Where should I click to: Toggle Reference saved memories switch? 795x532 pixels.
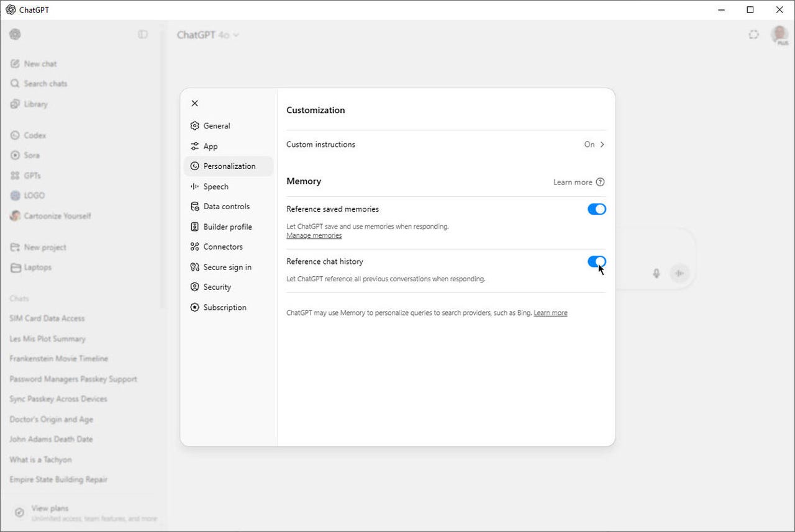point(596,209)
